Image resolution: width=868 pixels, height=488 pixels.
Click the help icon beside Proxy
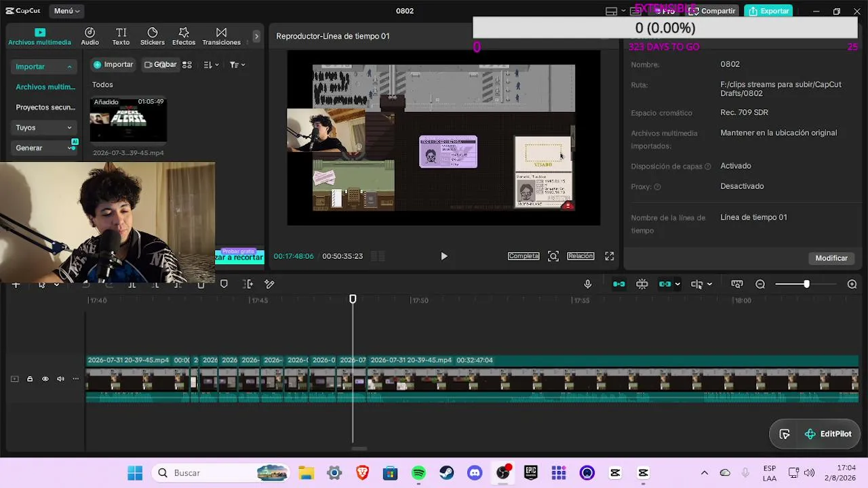tap(657, 187)
